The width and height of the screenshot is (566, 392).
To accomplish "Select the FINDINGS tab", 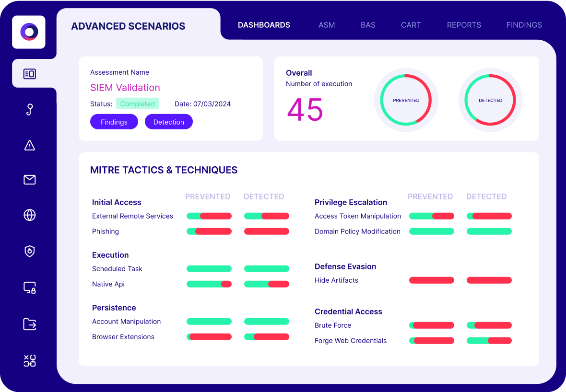I will 524,25.
